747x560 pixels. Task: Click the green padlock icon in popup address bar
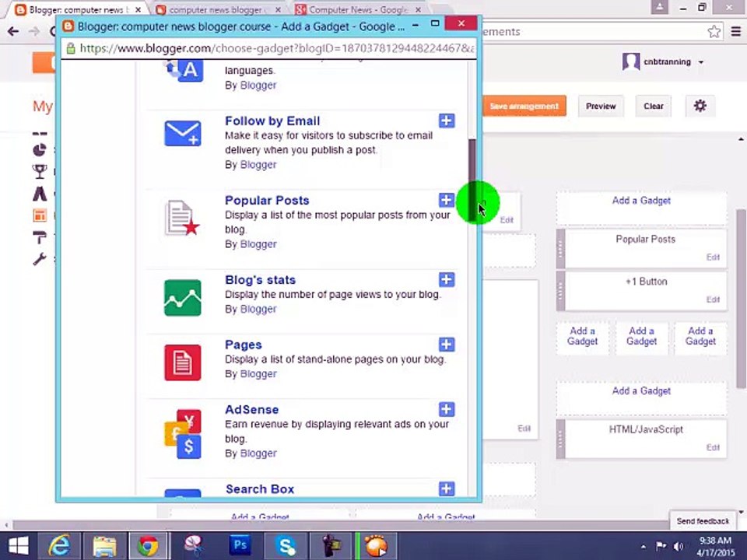click(71, 48)
